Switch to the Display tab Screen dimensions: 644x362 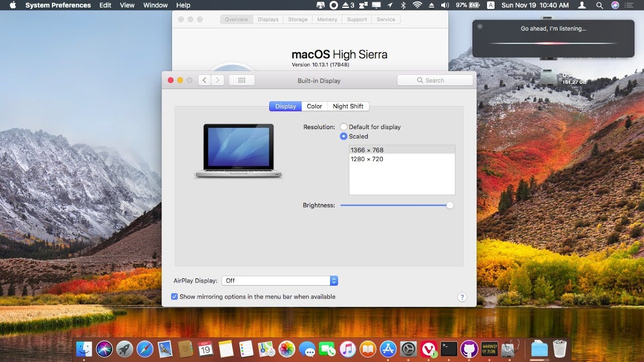point(285,106)
